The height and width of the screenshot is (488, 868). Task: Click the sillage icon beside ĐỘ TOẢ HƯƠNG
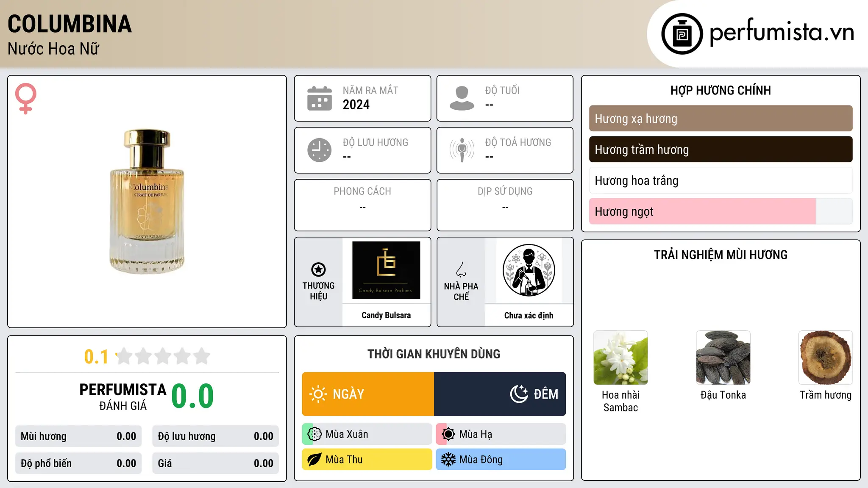462,150
